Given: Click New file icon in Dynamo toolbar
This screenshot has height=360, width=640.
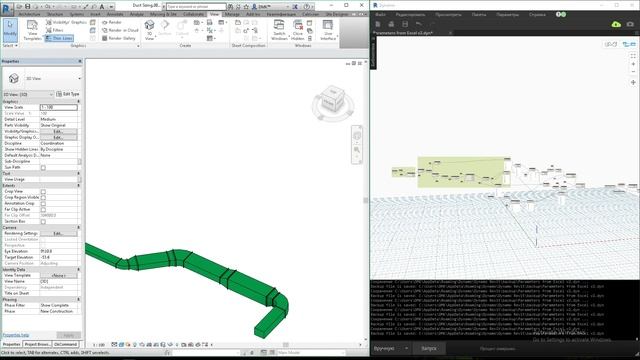Looking at the screenshot, I should [378, 24].
